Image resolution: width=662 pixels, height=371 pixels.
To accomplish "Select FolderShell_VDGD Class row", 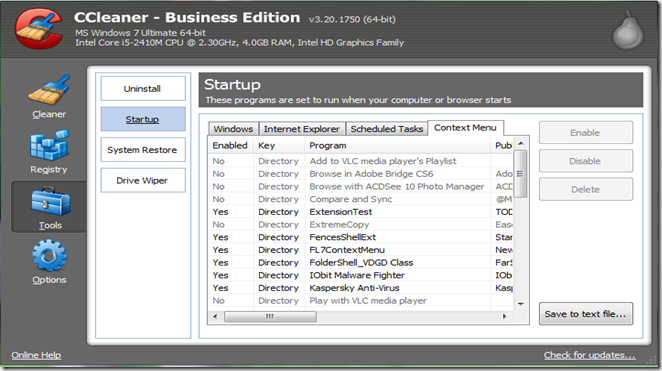I will [x=361, y=262].
